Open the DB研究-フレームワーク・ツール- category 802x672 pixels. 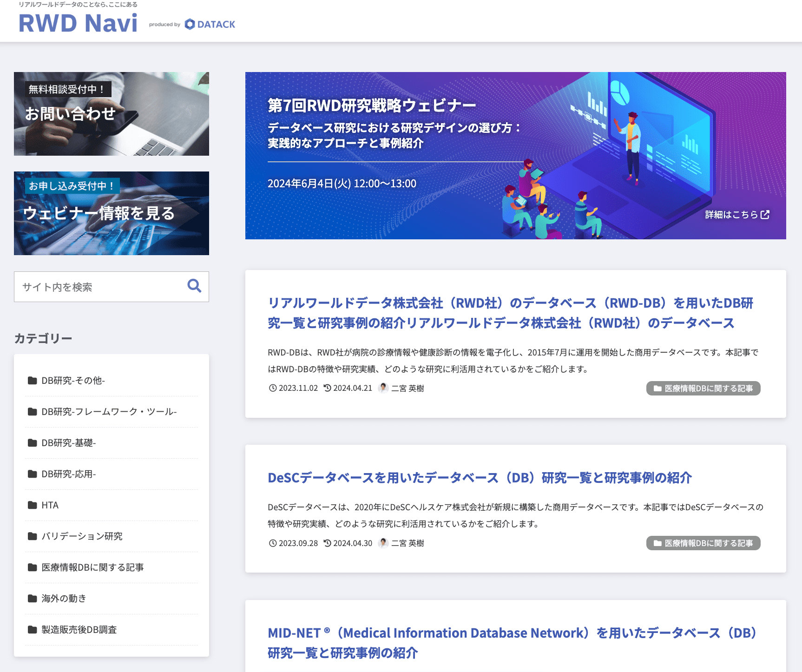click(x=112, y=412)
